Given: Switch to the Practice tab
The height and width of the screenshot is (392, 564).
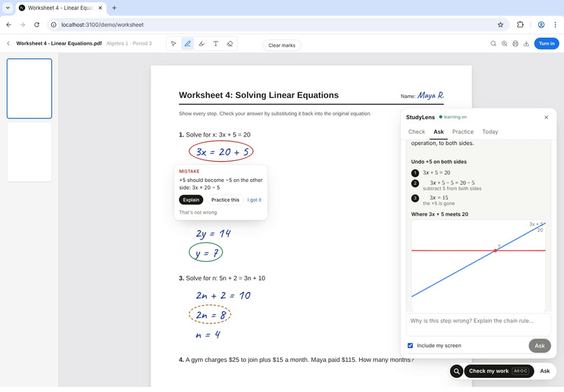Looking at the screenshot, I should [463, 132].
